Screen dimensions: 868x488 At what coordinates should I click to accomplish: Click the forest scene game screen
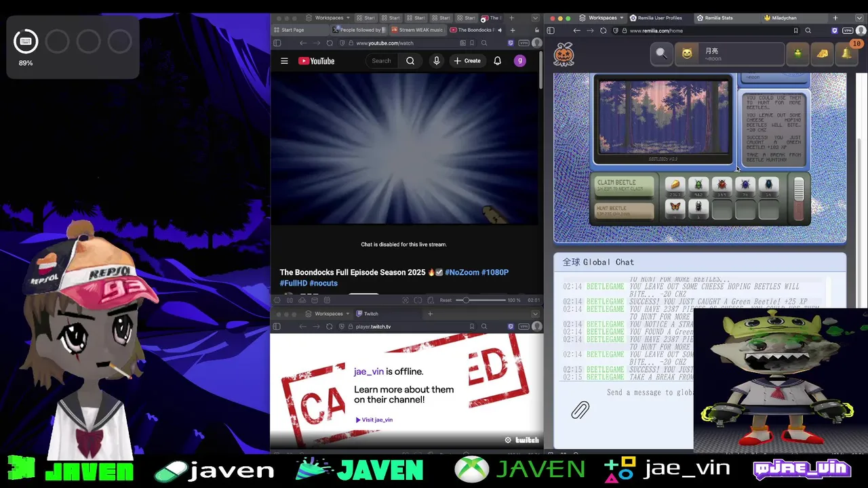point(663,117)
